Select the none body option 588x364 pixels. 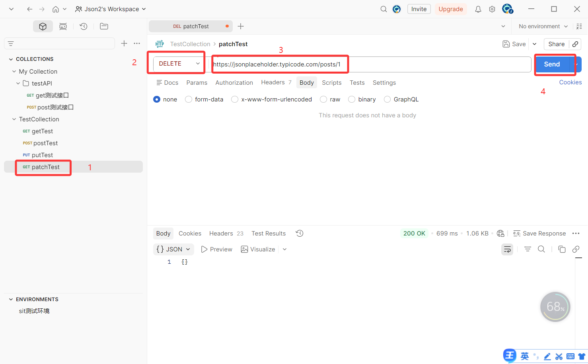[x=157, y=99]
